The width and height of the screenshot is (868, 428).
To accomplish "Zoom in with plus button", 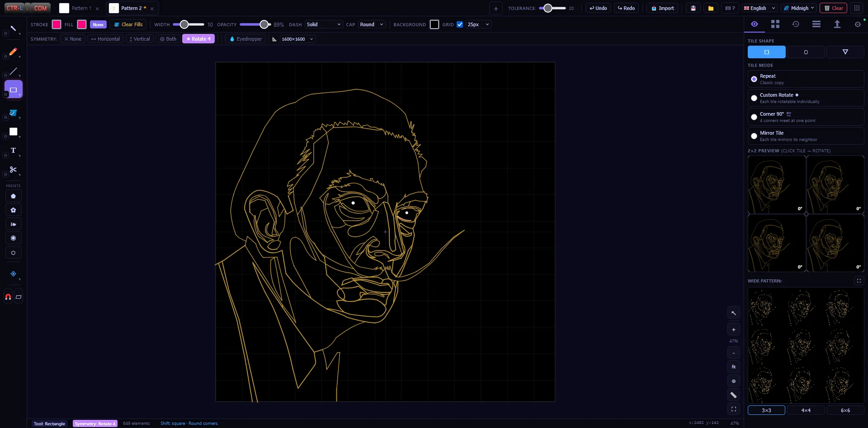I will [734, 329].
